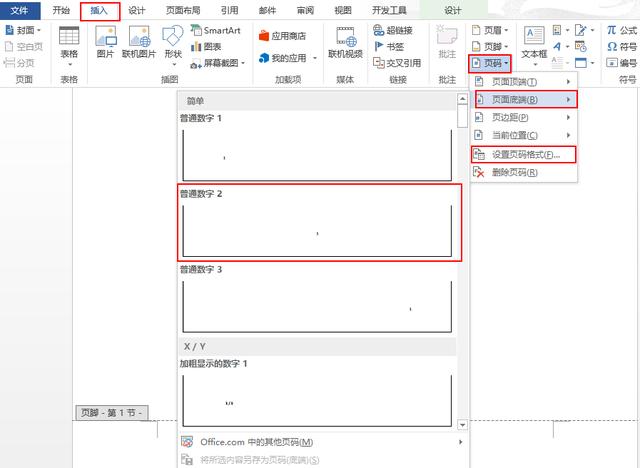The image size is (640, 468).
Task: Insert an online video via 联机视频
Action: coord(345,42)
